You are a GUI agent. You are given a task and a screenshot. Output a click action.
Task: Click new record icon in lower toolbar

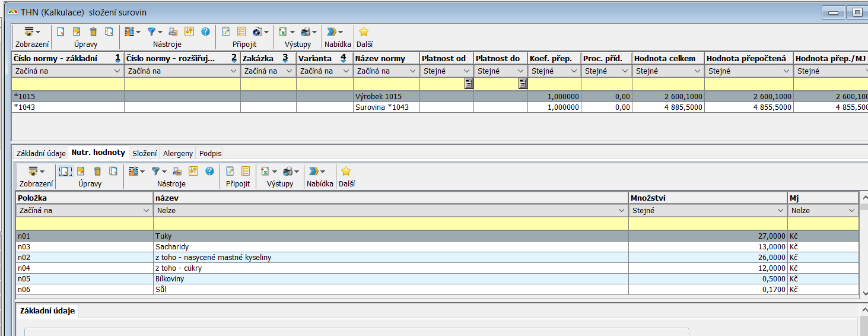(65, 172)
